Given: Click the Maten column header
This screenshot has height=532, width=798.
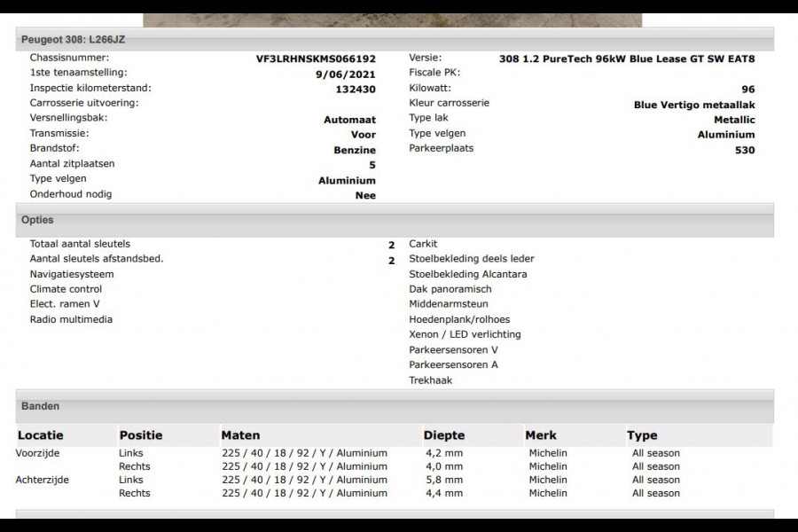Looking at the screenshot, I should pyautogui.click(x=240, y=435).
